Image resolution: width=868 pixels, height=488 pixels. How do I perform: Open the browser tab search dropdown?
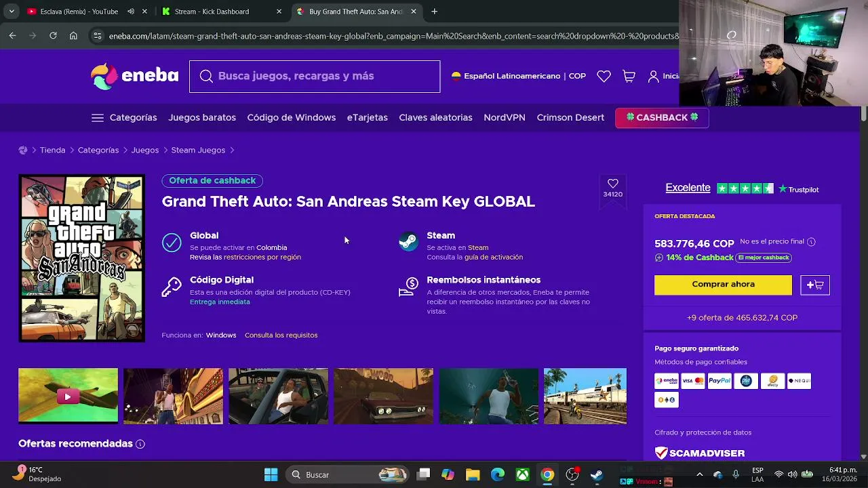click(x=11, y=12)
